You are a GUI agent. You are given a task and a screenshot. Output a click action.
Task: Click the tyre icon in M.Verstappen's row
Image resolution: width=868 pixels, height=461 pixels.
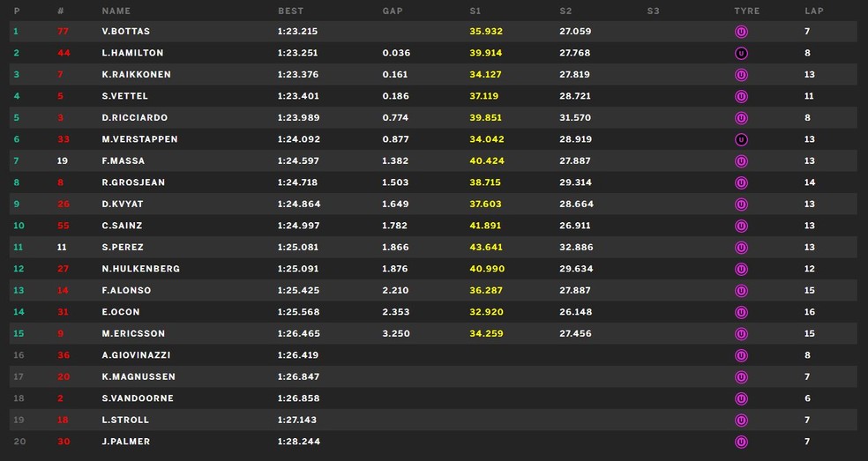click(741, 139)
